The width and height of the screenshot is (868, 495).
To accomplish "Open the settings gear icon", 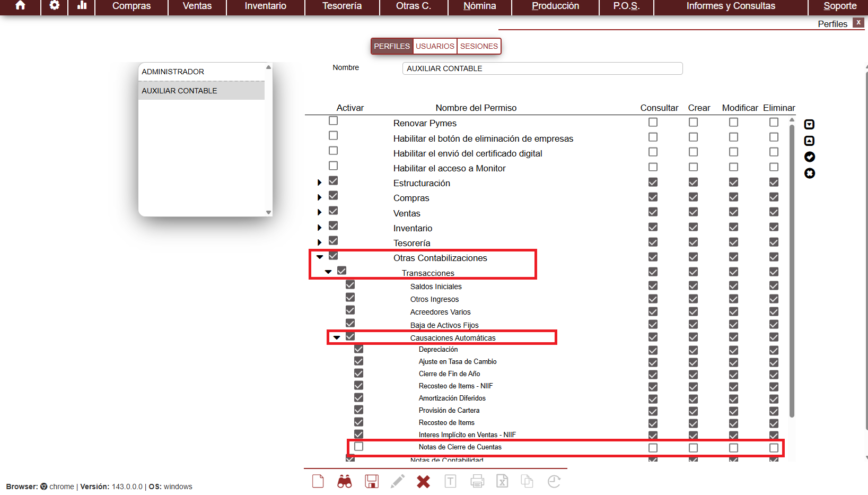I will 54,6.
